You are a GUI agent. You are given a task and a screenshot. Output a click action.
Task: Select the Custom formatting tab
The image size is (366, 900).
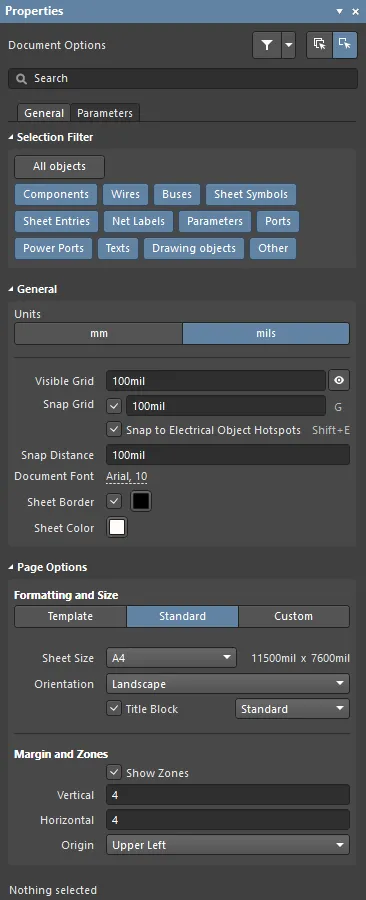(x=294, y=616)
